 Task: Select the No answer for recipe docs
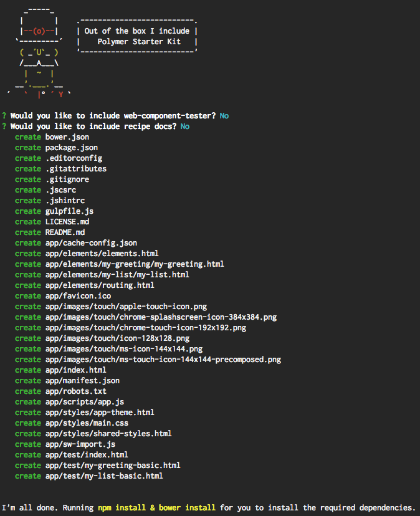coord(185,127)
